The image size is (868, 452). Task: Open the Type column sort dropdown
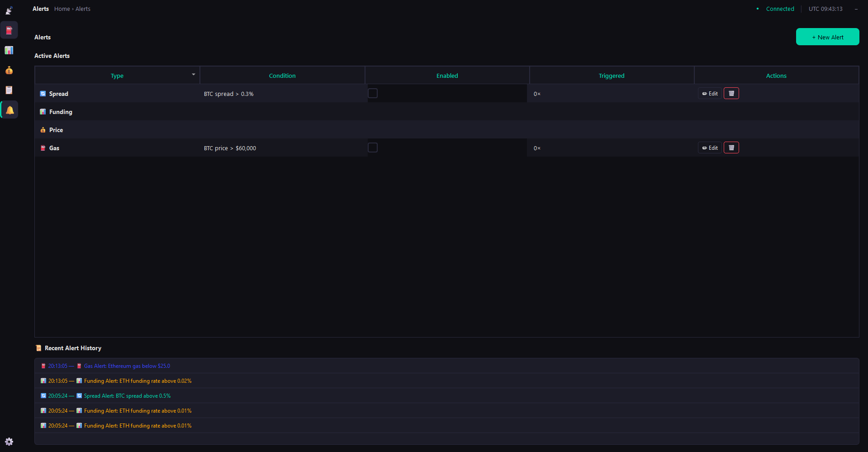tap(193, 75)
